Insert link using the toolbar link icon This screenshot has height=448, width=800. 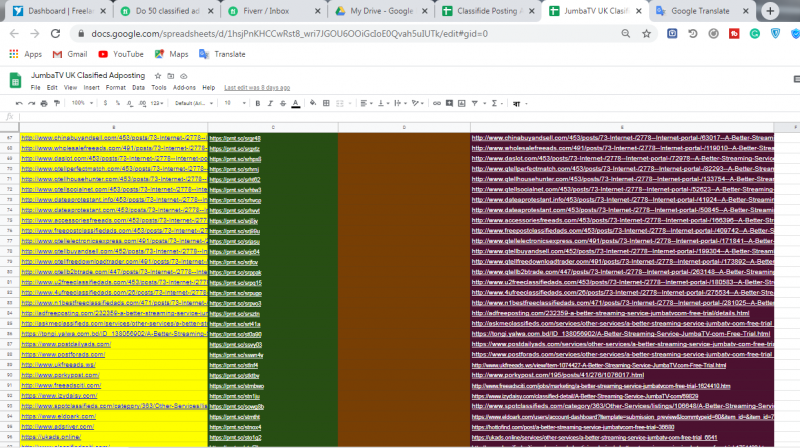(437, 104)
